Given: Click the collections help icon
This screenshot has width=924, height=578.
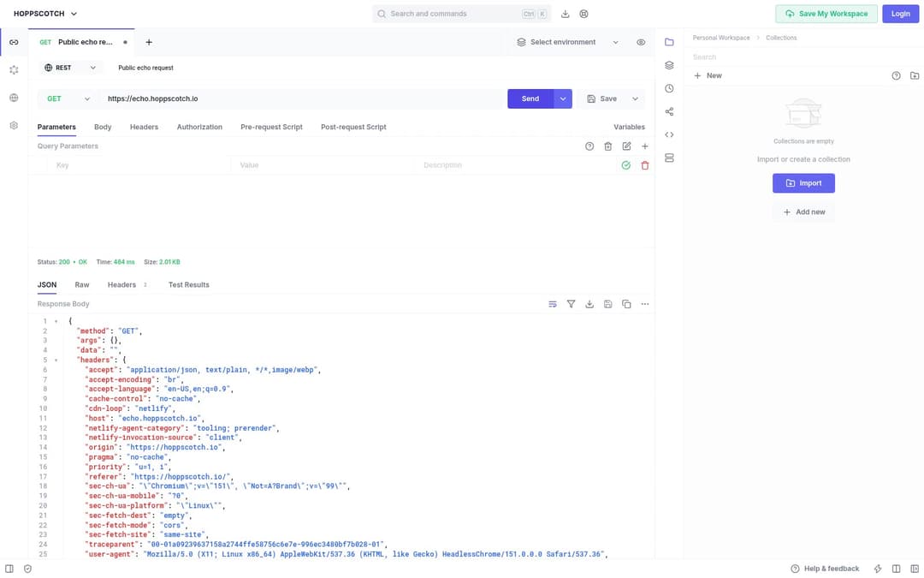Looking at the screenshot, I should pyautogui.click(x=896, y=75).
